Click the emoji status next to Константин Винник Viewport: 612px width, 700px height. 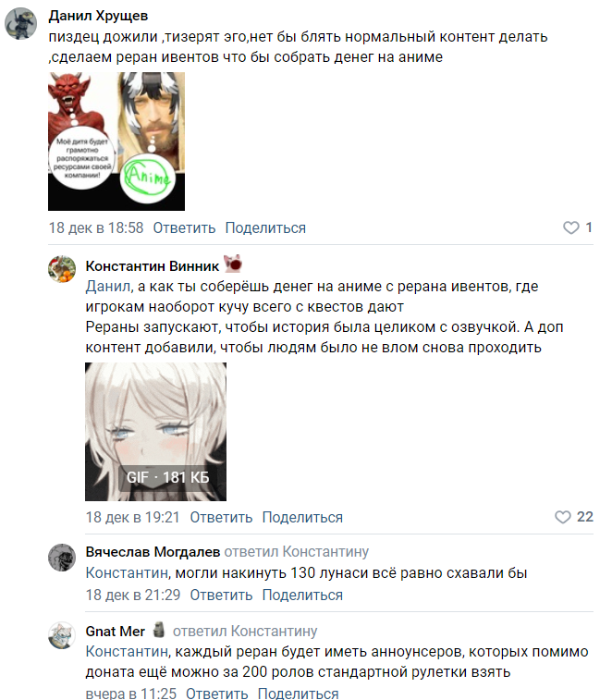pos(233,264)
